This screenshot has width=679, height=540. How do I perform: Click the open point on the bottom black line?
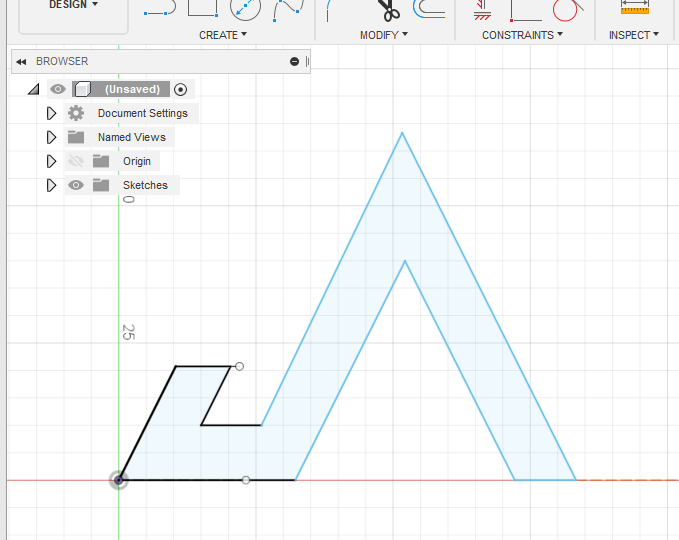pos(246,480)
